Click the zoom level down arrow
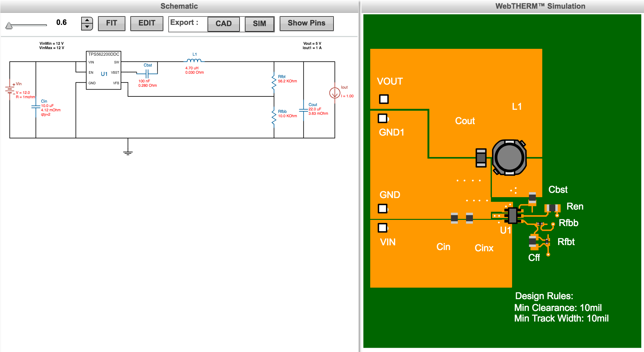 click(x=87, y=26)
